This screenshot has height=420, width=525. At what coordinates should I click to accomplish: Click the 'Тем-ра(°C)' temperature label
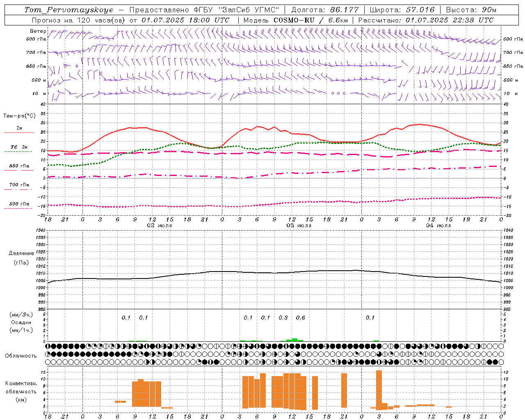tap(19, 116)
